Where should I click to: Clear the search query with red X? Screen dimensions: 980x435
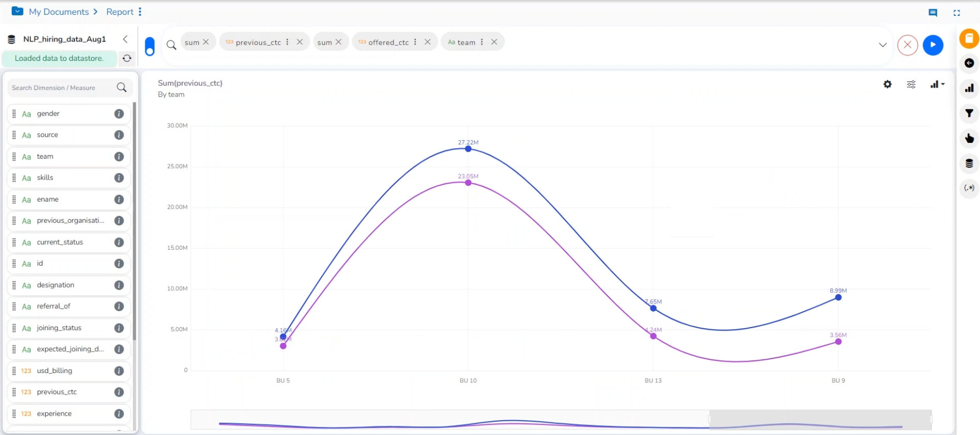click(x=908, y=45)
